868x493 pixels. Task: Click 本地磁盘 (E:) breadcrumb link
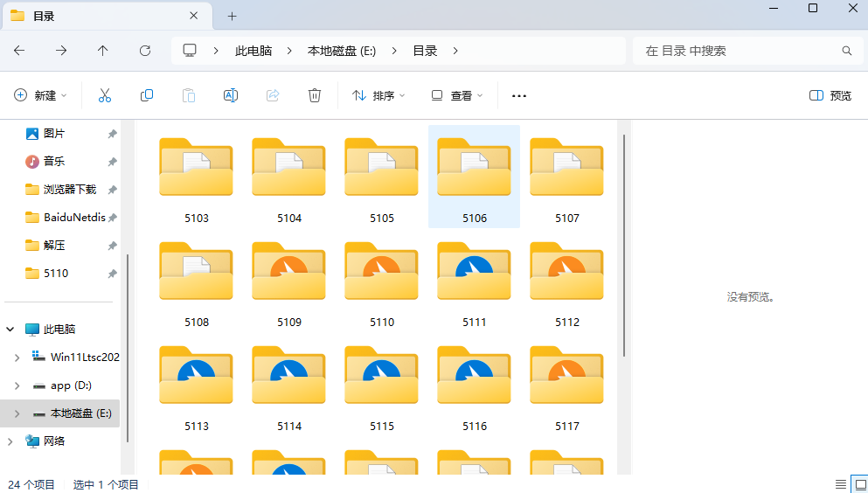click(342, 51)
